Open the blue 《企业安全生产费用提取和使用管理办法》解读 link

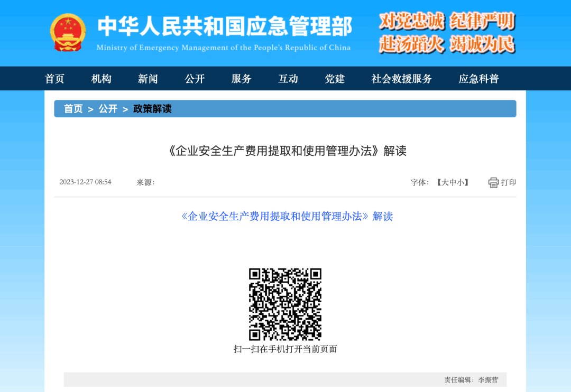(287, 216)
